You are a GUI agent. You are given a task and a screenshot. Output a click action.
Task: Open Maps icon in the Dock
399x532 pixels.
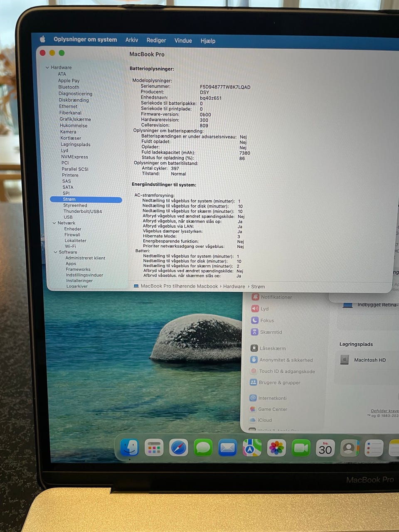tap(252, 448)
